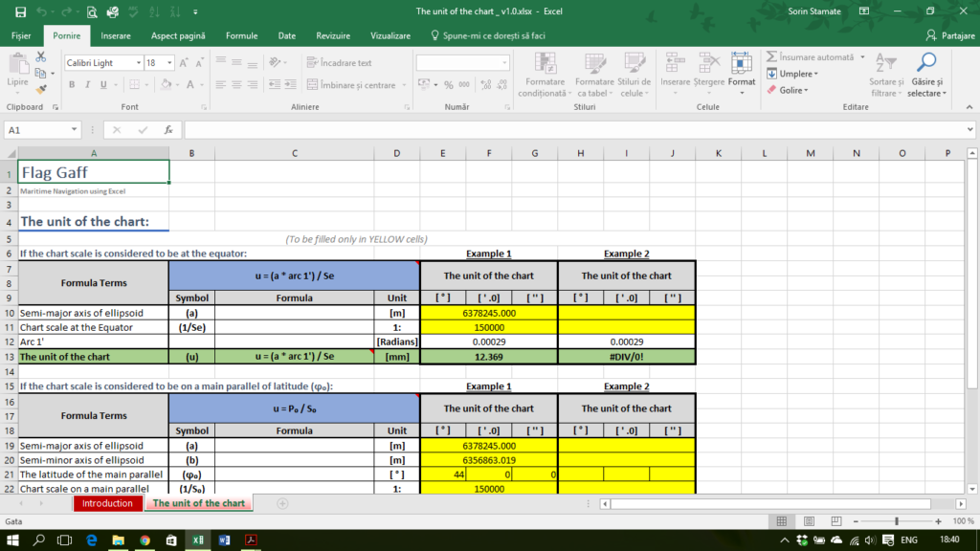Switch to the Introduction sheet tab

[x=107, y=503]
